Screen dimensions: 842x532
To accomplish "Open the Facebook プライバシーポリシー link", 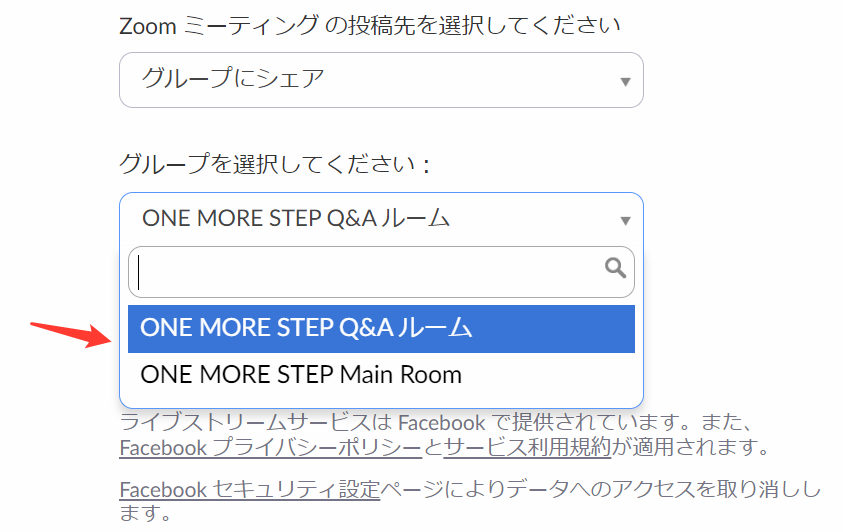I will coord(272,447).
